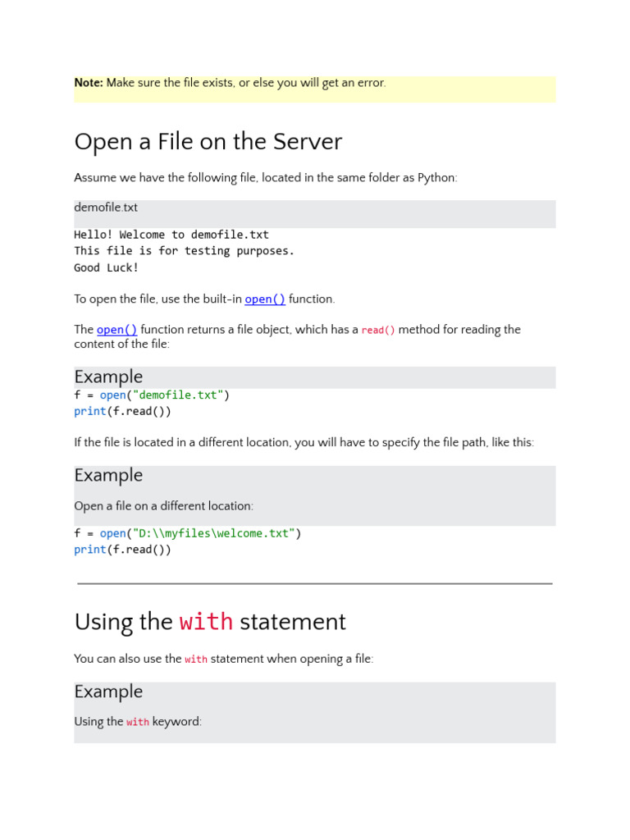Click the "Assume we have the following file" paragraph

pyautogui.click(x=265, y=178)
